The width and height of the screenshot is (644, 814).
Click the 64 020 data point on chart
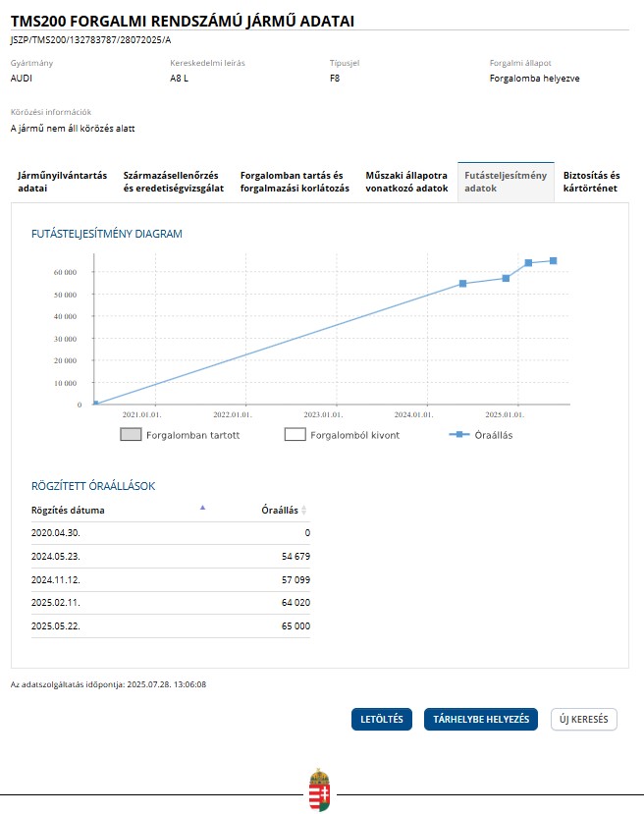pos(528,263)
